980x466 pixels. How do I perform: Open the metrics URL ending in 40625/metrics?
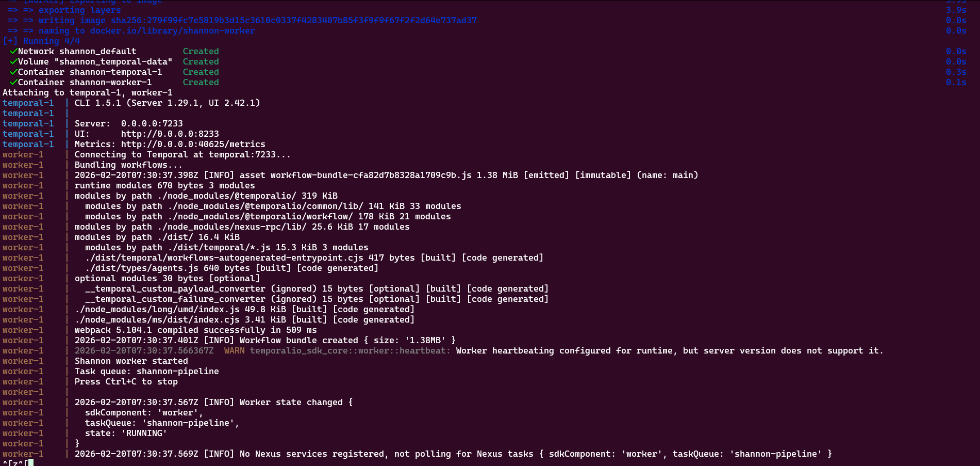pyautogui.click(x=193, y=144)
